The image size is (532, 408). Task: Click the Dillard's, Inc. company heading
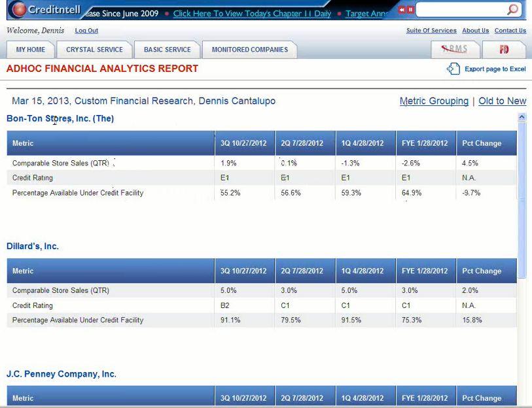[x=33, y=246]
